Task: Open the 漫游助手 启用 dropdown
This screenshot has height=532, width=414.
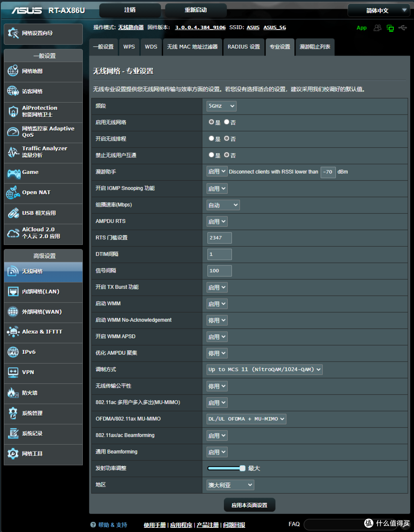Action: coord(217,172)
